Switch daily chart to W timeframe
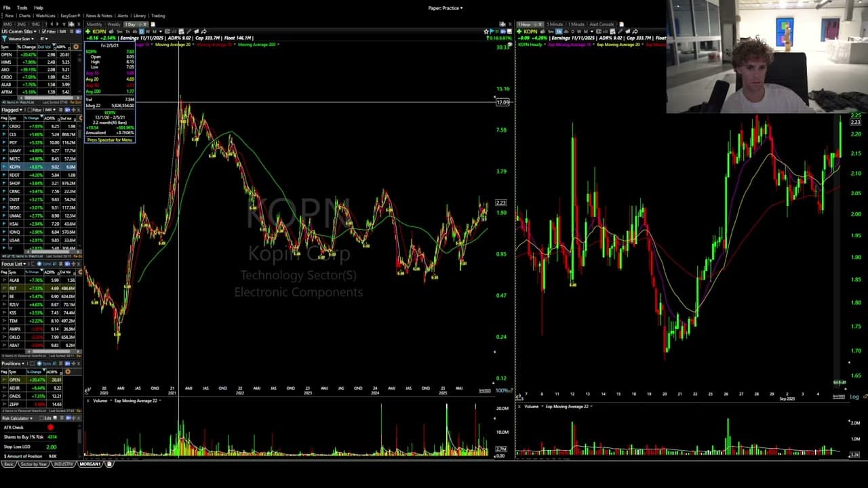The height and width of the screenshot is (488, 868). [x=147, y=31]
